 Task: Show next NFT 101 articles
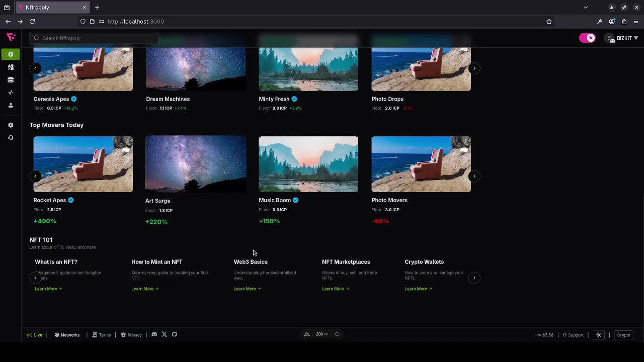pos(474,278)
